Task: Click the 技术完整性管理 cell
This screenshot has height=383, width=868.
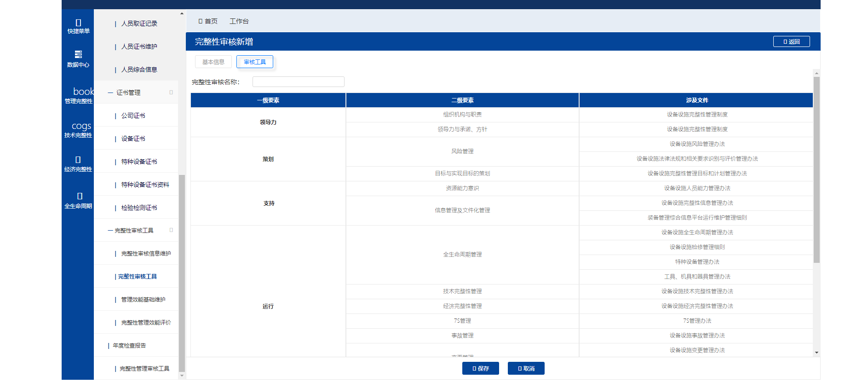Action: point(462,291)
